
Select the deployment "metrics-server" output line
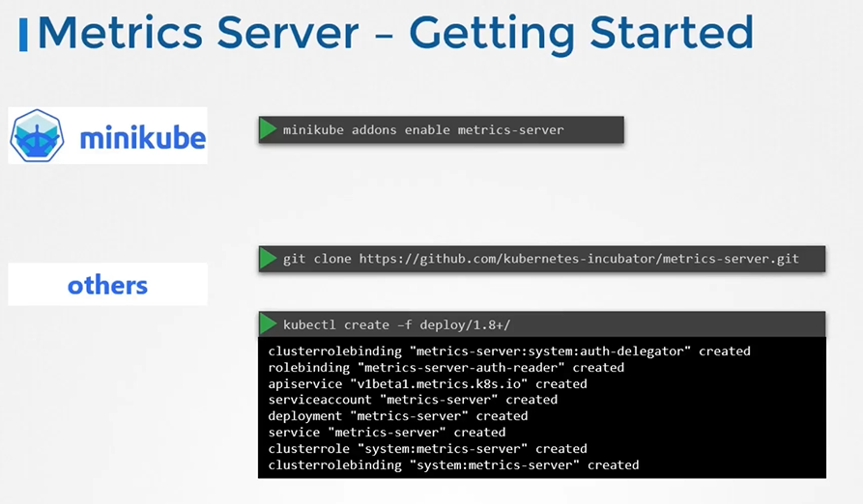click(397, 416)
